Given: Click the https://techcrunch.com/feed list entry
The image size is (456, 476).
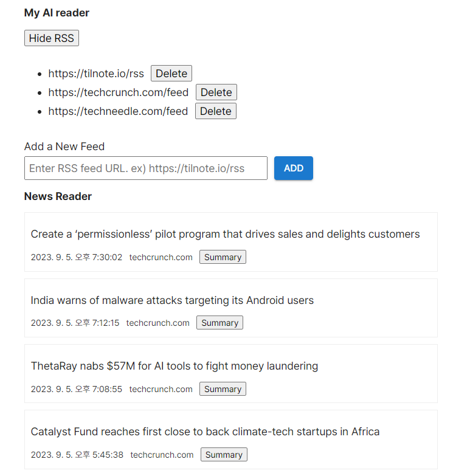Looking at the screenshot, I should point(119,92).
